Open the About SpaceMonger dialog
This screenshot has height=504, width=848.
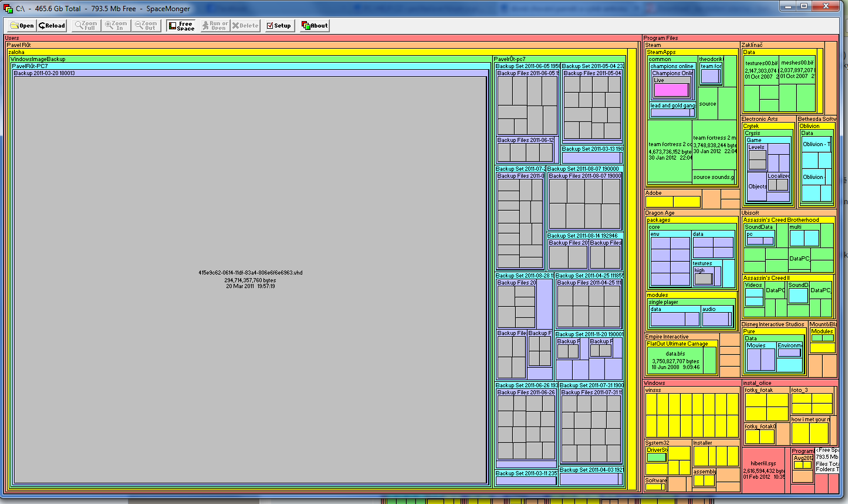[315, 26]
